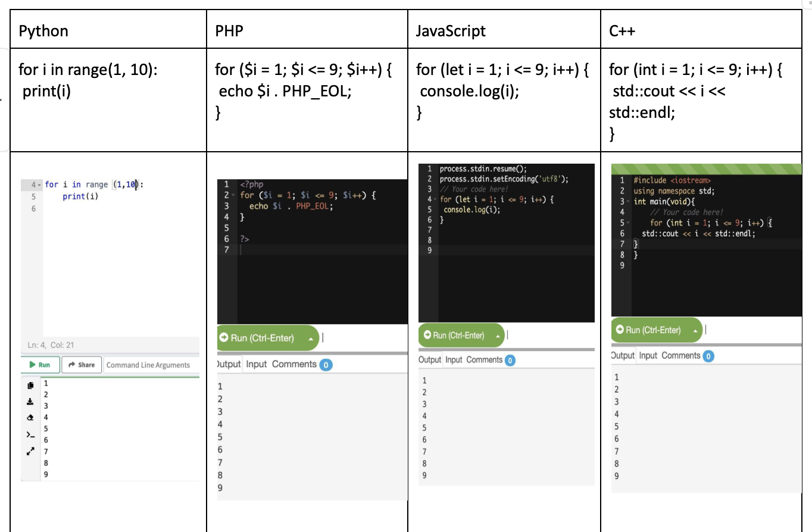The height and width of the screenshot is (532, 812).
Task: Click the green Run button in Python editor
Action: tap(40, 365)
